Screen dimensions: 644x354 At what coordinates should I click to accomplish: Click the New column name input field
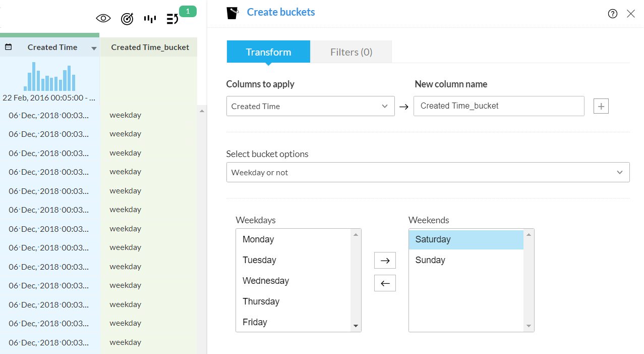point(499,106)
